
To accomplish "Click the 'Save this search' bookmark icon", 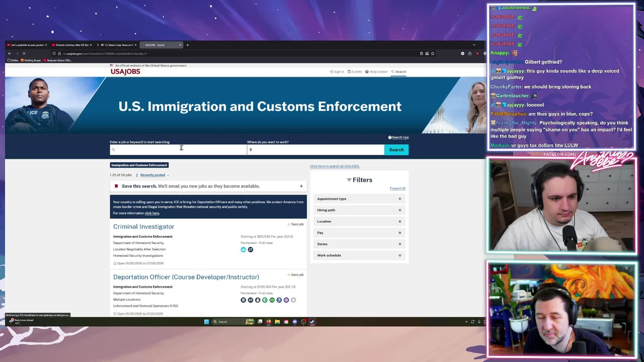I will 116,186.
